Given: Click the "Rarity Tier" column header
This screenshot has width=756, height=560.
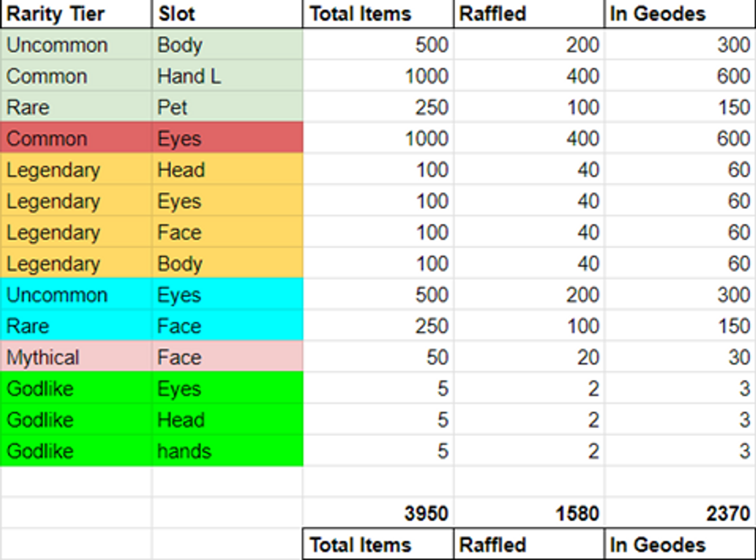Looking at the screenshot, I should click(x=76, y=14).
